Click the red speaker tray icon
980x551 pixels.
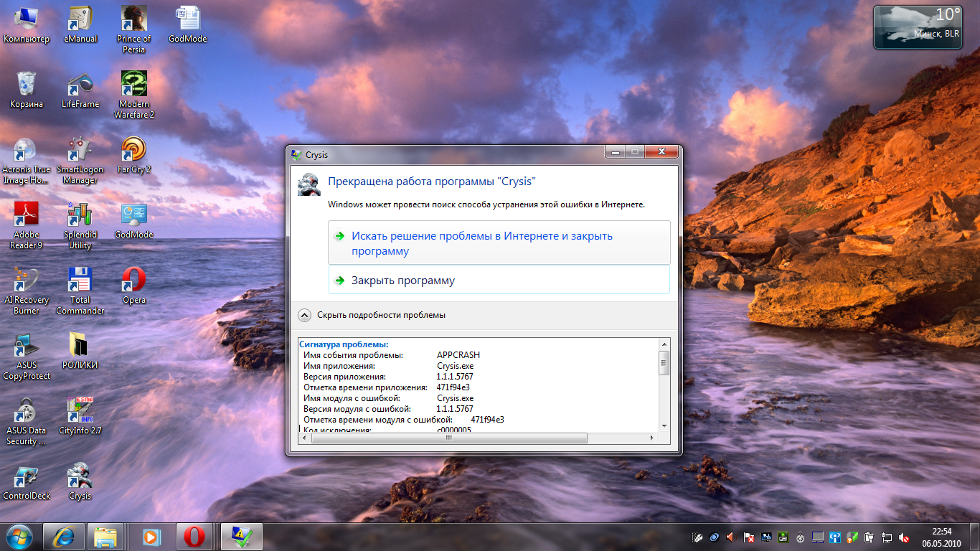point(732,537)
